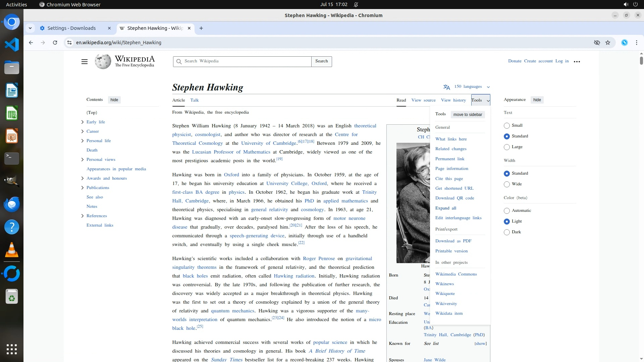Click the Wikipedia globe logo
The height and width of the screenshot is (362, 644).
103,62
